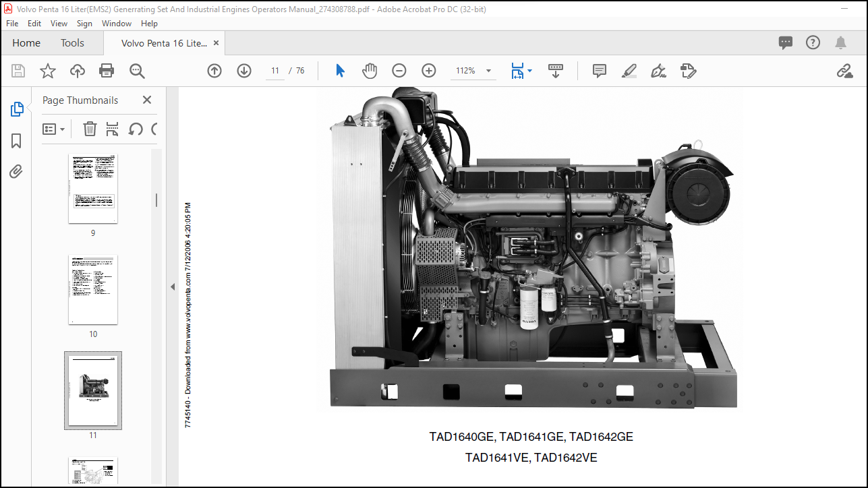
Task: Select page 11 thumbnail
Action: coord(93,390)
